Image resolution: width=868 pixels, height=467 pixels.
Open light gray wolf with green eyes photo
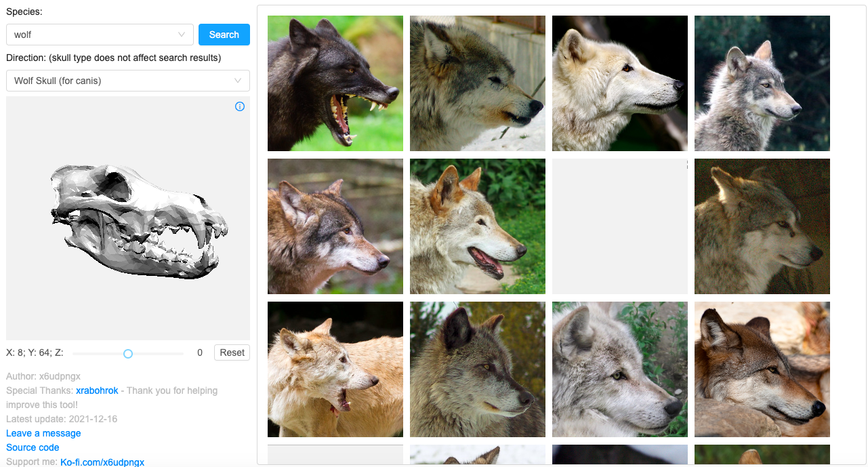(620, 369)
